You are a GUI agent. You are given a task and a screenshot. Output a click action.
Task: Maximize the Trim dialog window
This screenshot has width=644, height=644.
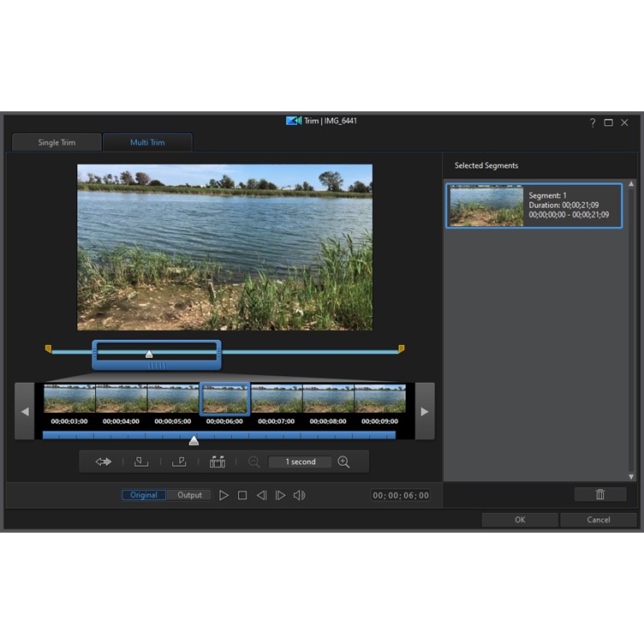(x=608, y=122)
